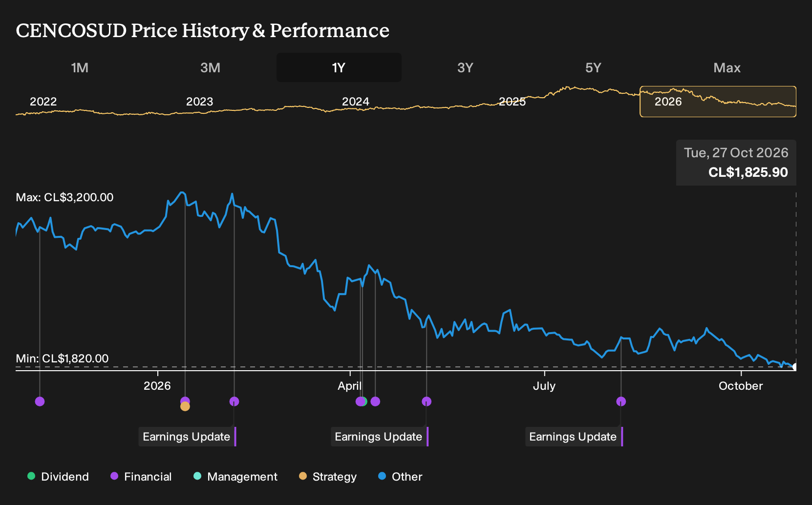The height and width of the screenshot is (505, 812).
Task: Select the Max range tab
Action: click(x=727, y=67)
